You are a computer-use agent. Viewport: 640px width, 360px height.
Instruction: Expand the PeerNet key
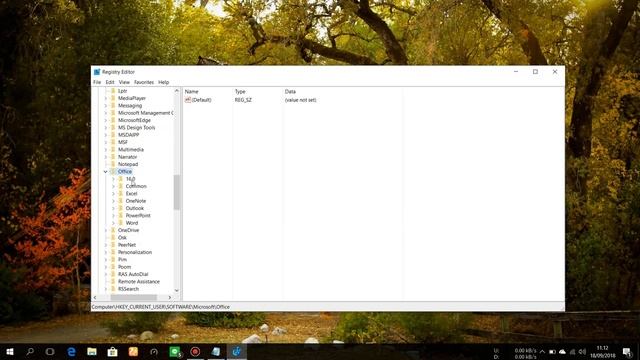point(106,245)
